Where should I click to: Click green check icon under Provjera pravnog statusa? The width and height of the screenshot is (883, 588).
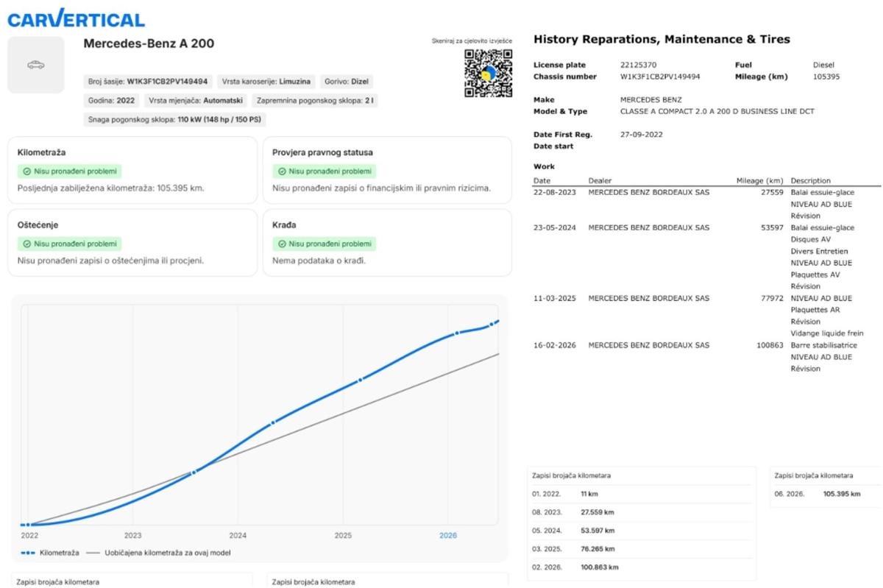282,171
